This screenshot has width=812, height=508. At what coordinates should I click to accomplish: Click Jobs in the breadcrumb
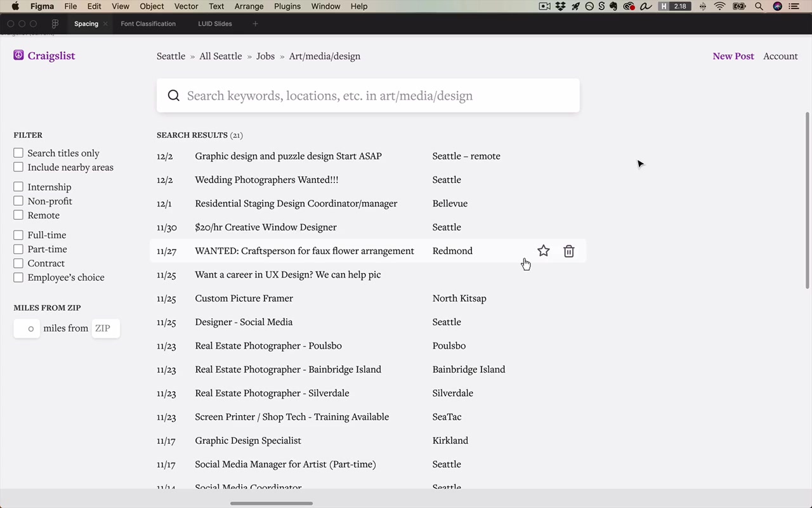pos(265,56)
